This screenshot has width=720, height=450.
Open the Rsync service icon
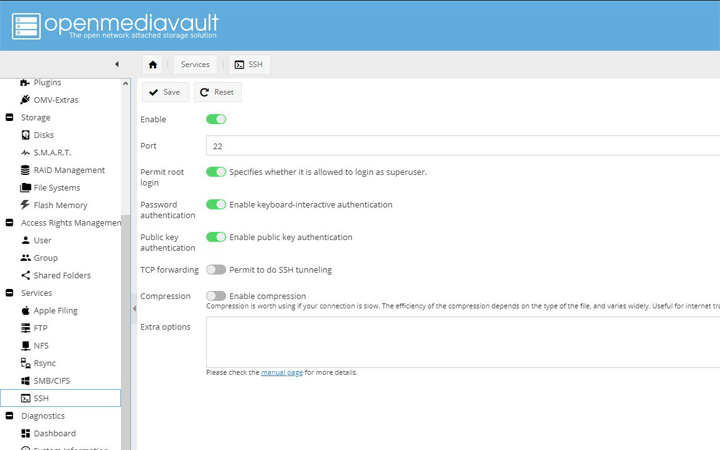pyautogui.click(x=26, y=363)
